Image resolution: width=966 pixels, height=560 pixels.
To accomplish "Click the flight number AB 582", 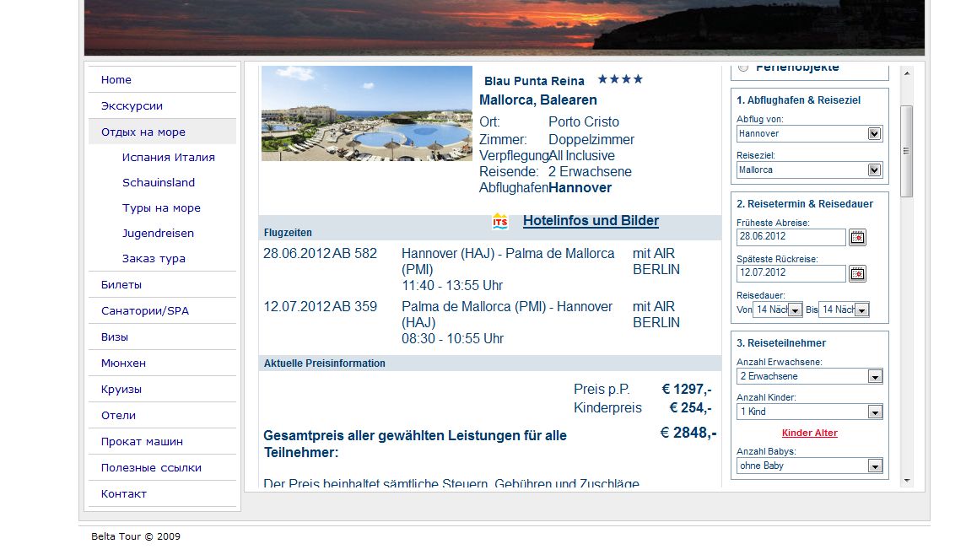I will (355, 254).
